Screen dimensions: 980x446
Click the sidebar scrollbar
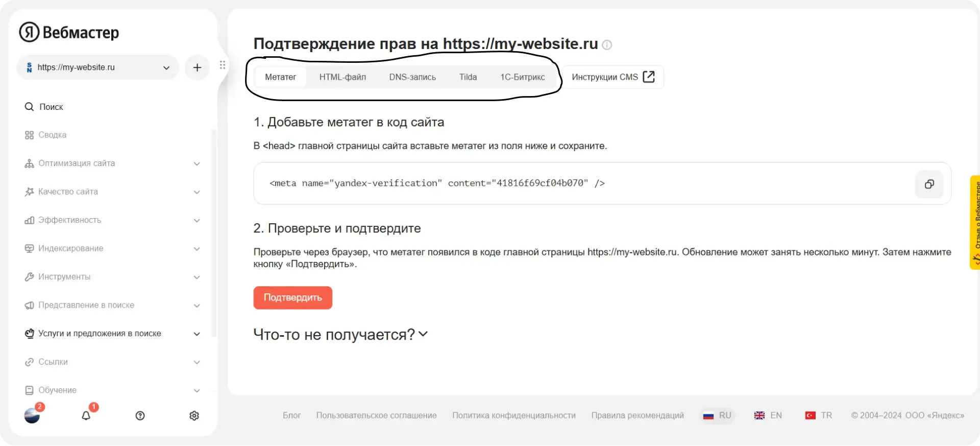pos(214,232)
